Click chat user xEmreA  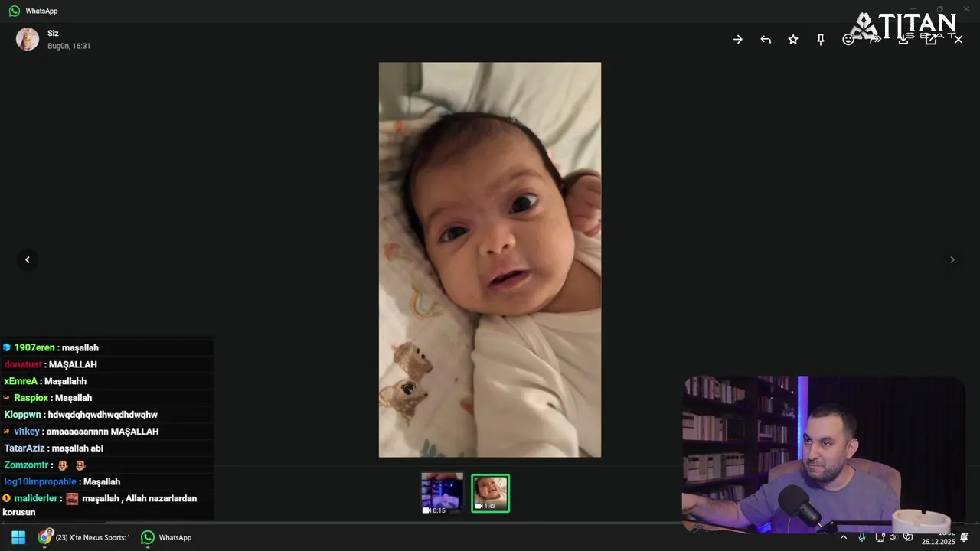pyautogui.click(x=21, y=381)
